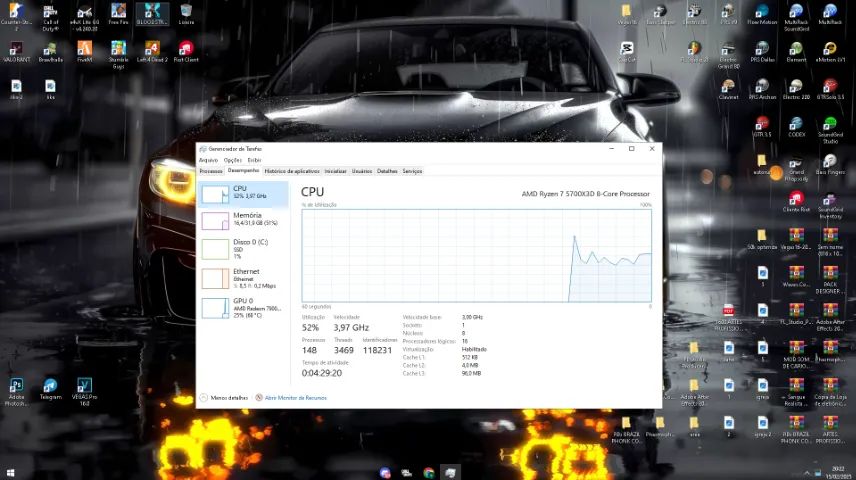
Task: Open the Abrir Monitor de Recursos link
Action: pyautogui.click(x=291, y=398)
